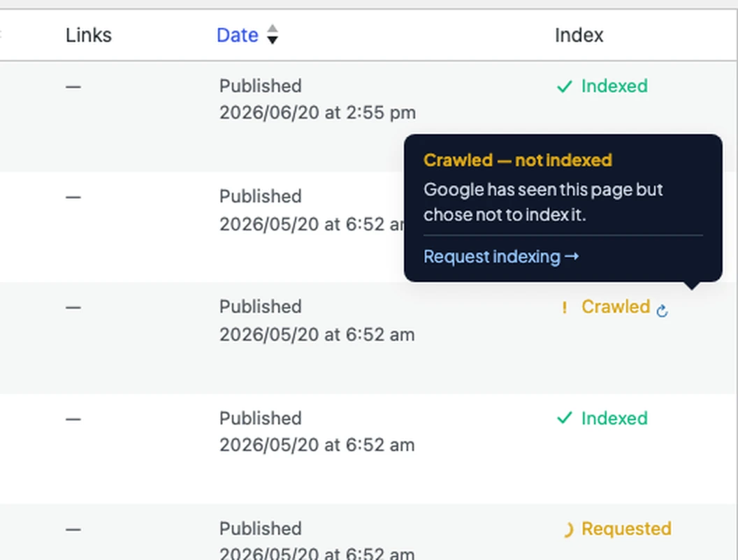
Task: Click the Date column sort arrows icon
Action: click(x=273, y=34)
